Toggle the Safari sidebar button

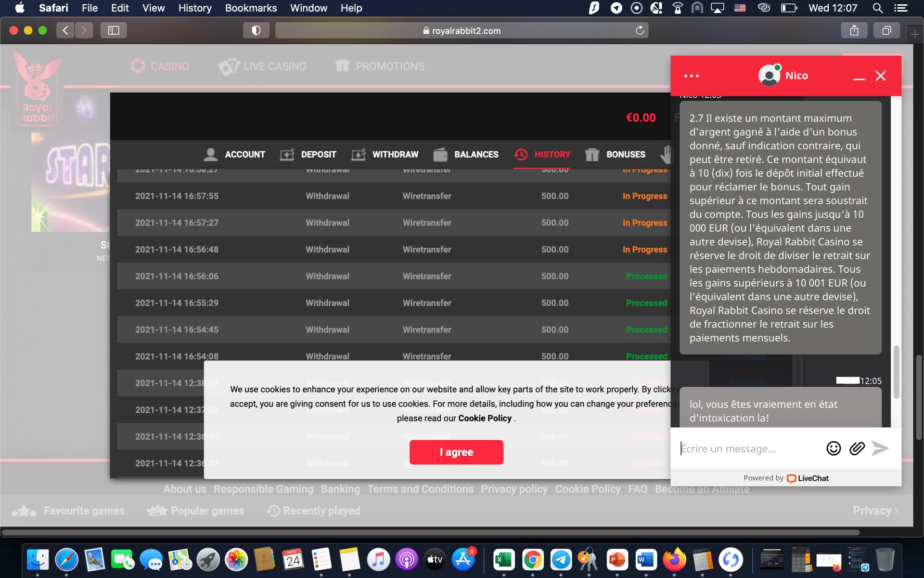114,31
